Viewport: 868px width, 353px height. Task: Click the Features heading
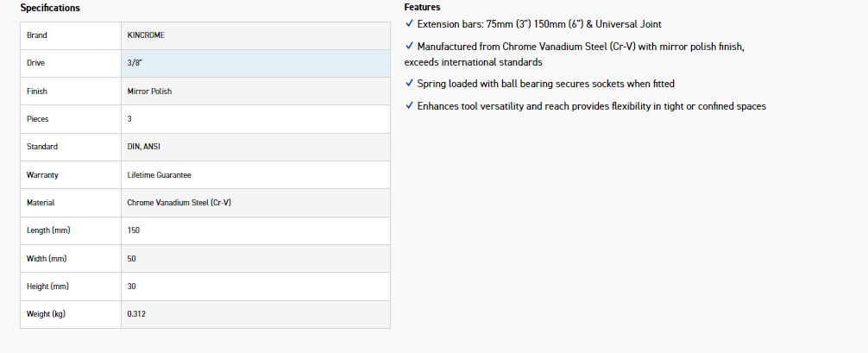422,7
